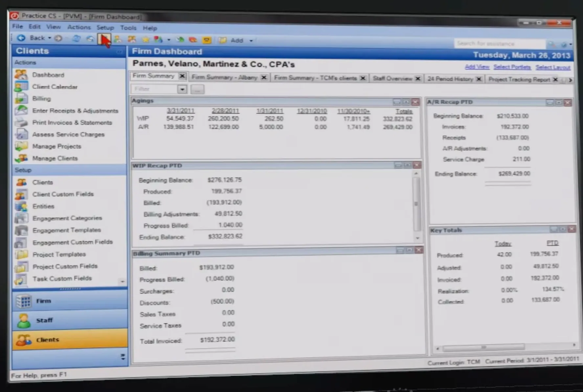Open the View menu
The height and width of the screenshot is (392, 583).
(x=53, y=27)
